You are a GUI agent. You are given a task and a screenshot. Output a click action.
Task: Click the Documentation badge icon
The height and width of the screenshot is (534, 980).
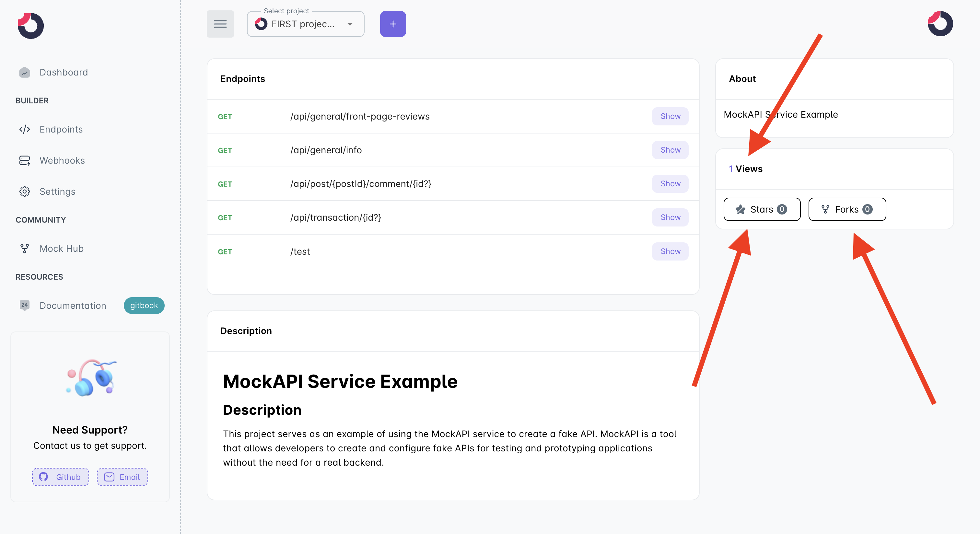(x=25, y=306)
